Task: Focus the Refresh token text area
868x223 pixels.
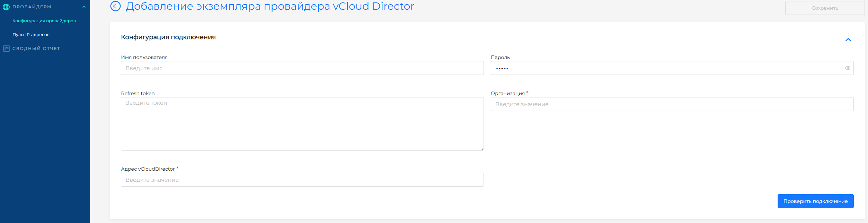Action: [x=302, y=123]
